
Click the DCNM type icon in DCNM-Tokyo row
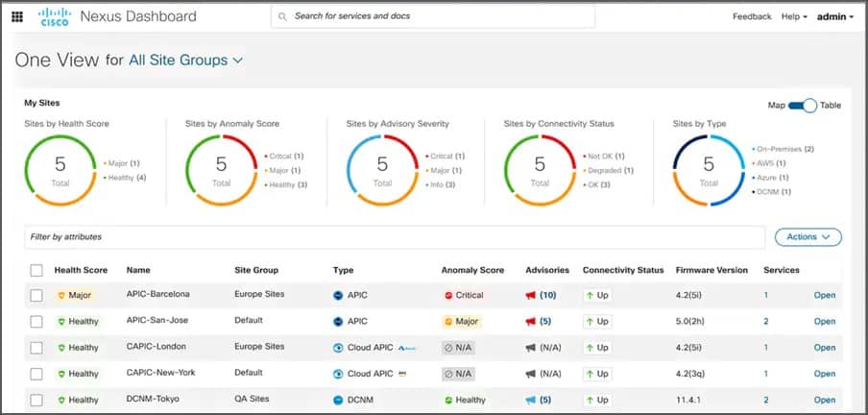pyautogui.click(x=338, y=400)
